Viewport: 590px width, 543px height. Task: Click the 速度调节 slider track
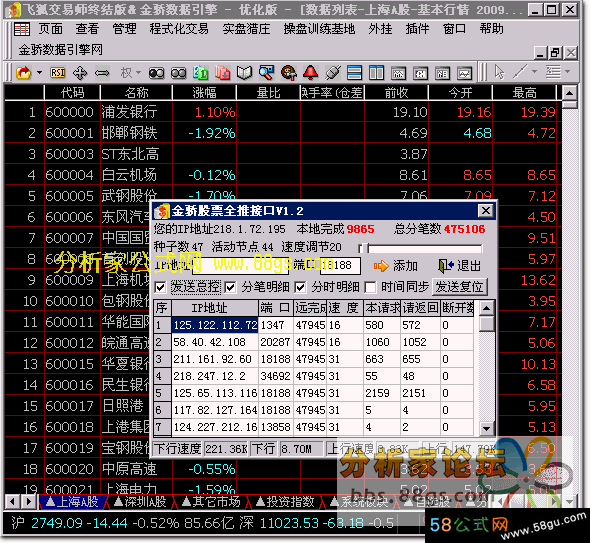coord(420,248)
